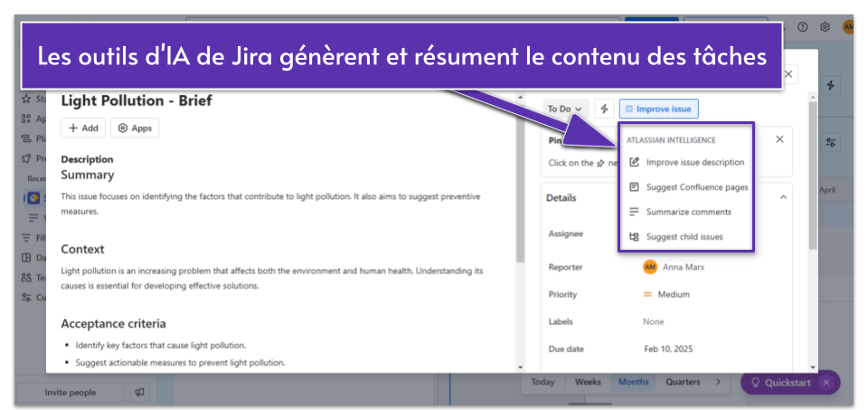The height and width of the screenshot is (410, 868).
Task: Click the Apps button in issue
Action: point(135,128)
